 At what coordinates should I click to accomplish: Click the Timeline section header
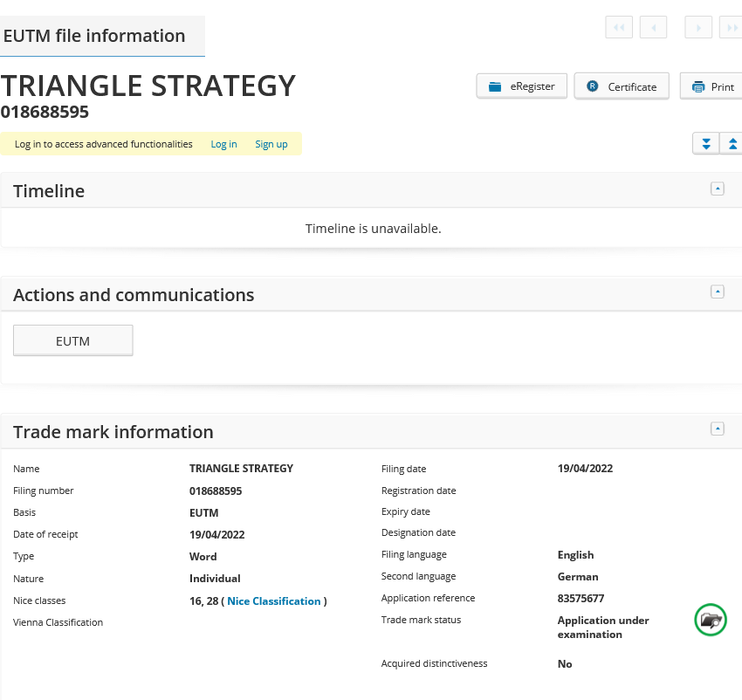(x=49, y=191)
